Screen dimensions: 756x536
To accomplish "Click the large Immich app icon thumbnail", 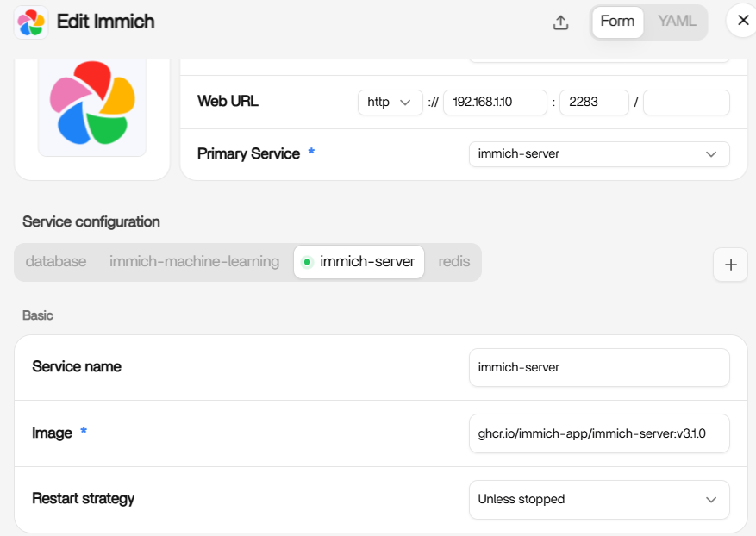I will coord(92,103).
